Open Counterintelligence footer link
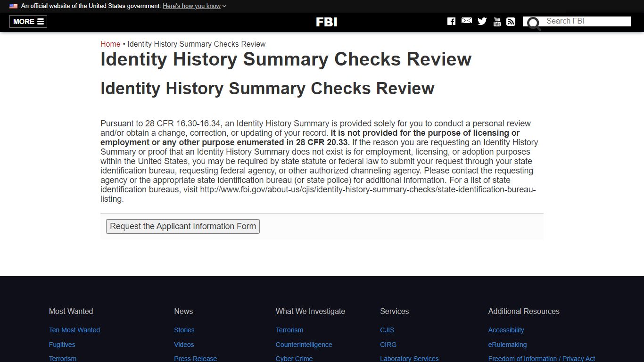644x362 pixels. (304, 345)
